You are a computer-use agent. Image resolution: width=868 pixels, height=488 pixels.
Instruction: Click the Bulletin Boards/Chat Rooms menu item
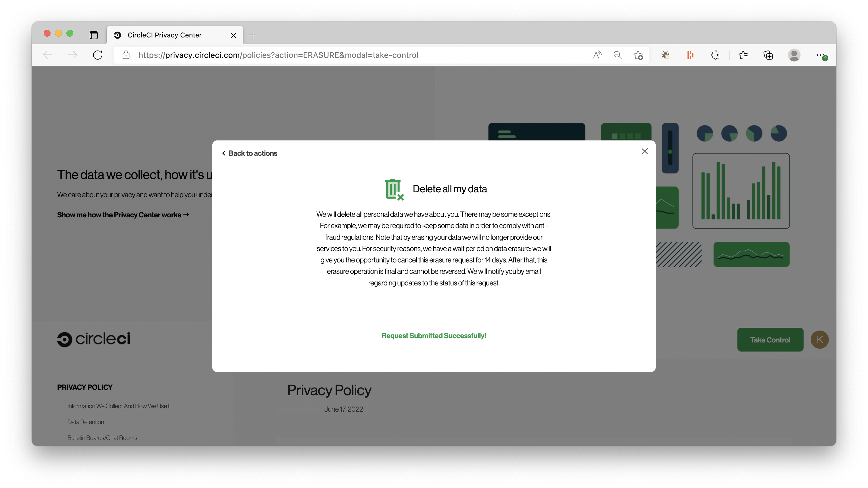[102, 437]
